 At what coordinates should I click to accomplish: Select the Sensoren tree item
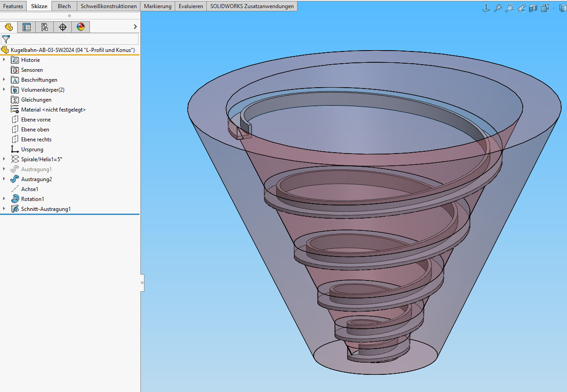32,70
